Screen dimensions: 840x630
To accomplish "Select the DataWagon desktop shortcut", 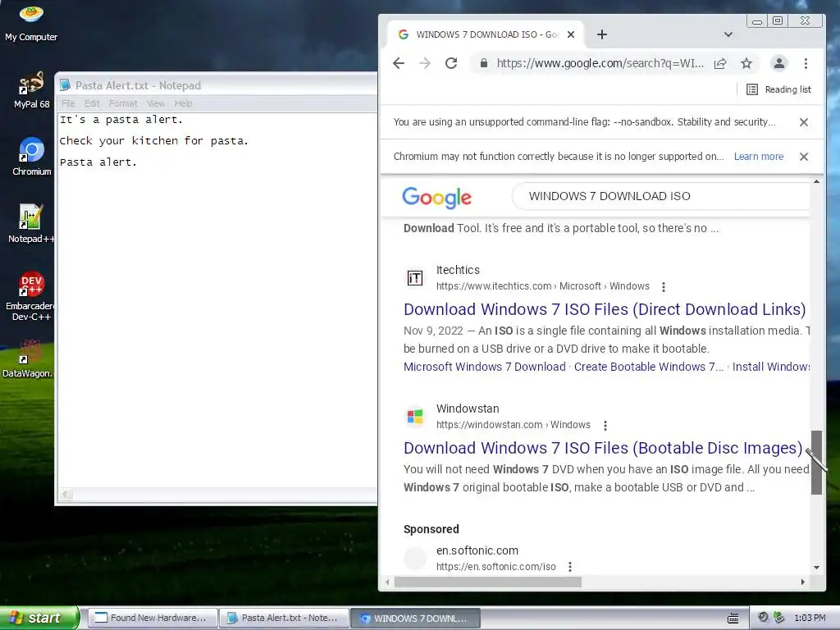I will click(x=28, y=359).
